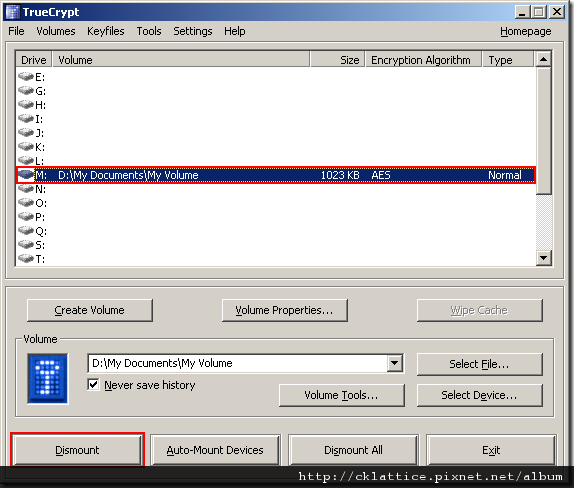Click the drive icon next to T:
The height and width of the screenshot is (488, 574).
(x=26, y=259)
